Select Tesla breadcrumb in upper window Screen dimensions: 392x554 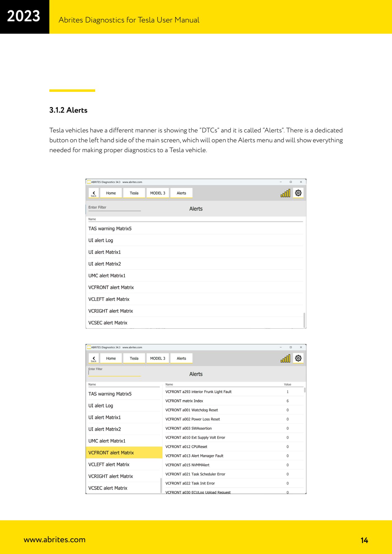click(134, 193)
